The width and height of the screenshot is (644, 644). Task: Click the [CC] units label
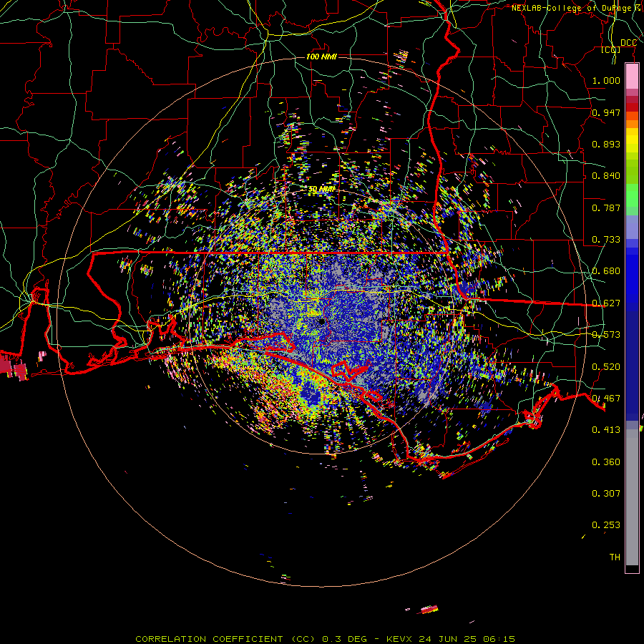[x=611, y=50]
